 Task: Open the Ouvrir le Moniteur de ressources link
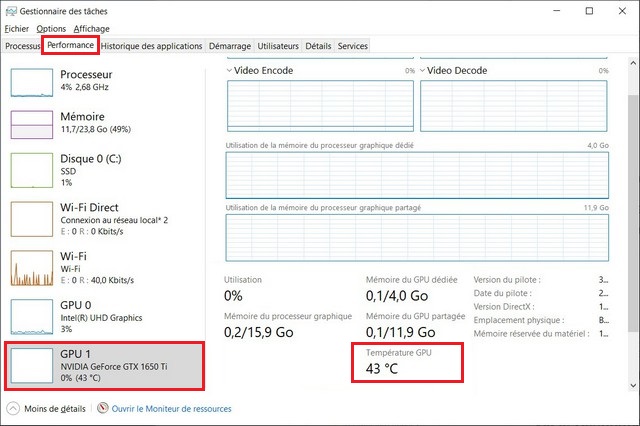tap(171, 409)
